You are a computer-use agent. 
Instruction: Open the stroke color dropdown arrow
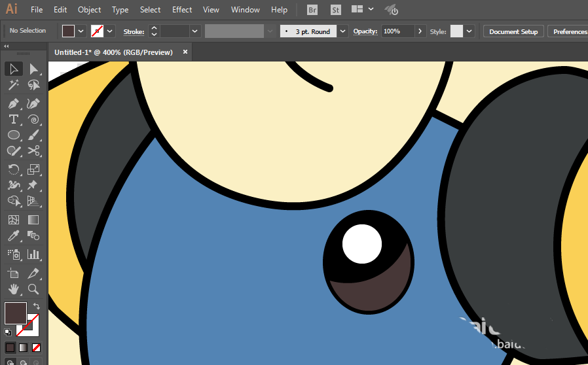click(109, 31)
